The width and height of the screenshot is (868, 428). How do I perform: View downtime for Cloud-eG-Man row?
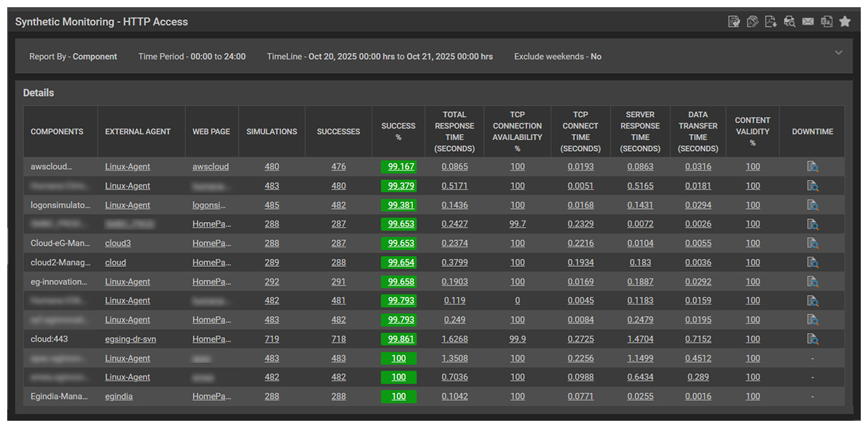tap(812, 244)
